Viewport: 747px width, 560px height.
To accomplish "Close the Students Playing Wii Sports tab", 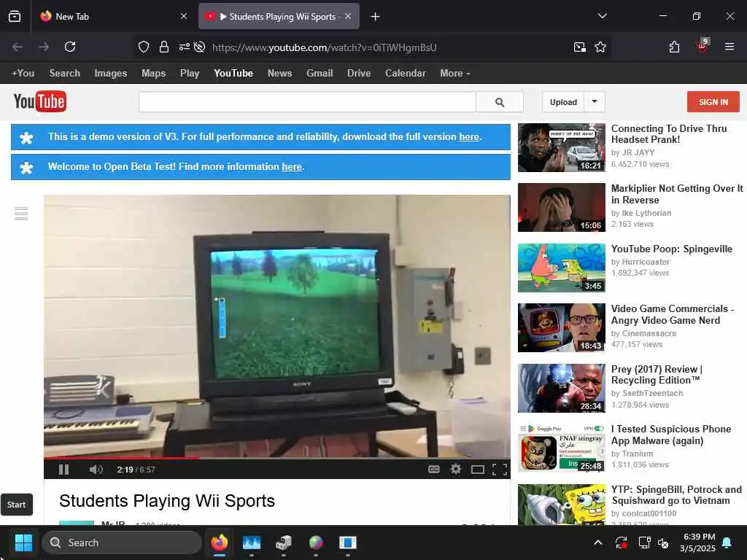I will pos(348,16).
